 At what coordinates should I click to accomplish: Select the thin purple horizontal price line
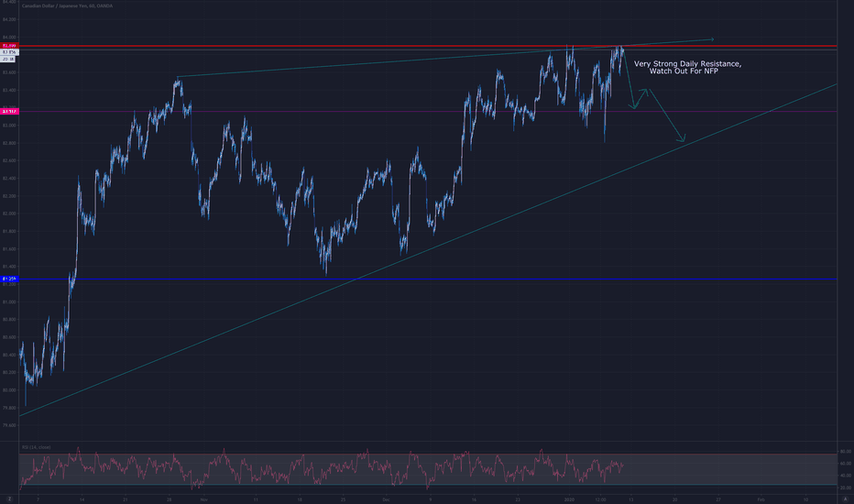367,112
